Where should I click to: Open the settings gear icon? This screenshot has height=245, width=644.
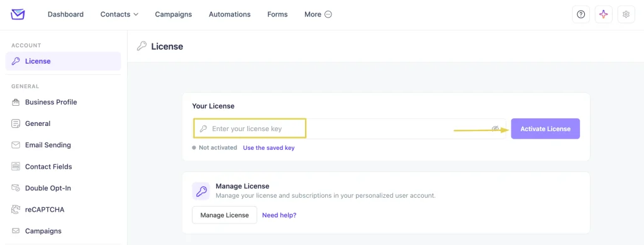626,14
